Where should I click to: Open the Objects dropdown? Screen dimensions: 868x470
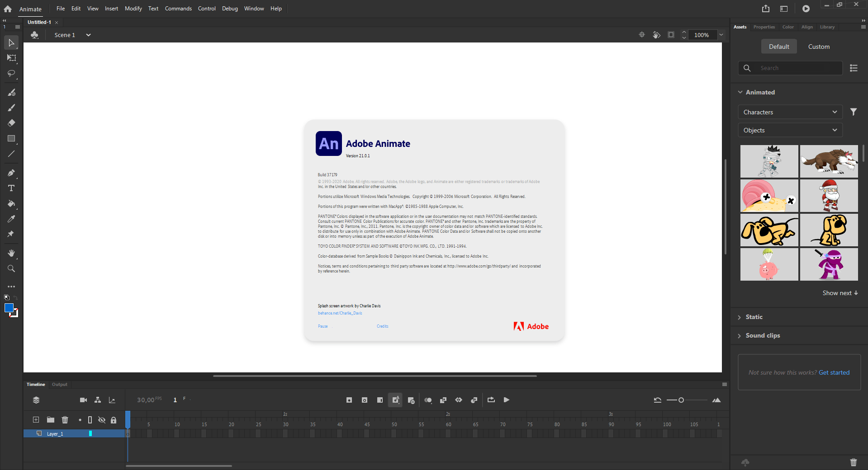click(x=790, y=130)
